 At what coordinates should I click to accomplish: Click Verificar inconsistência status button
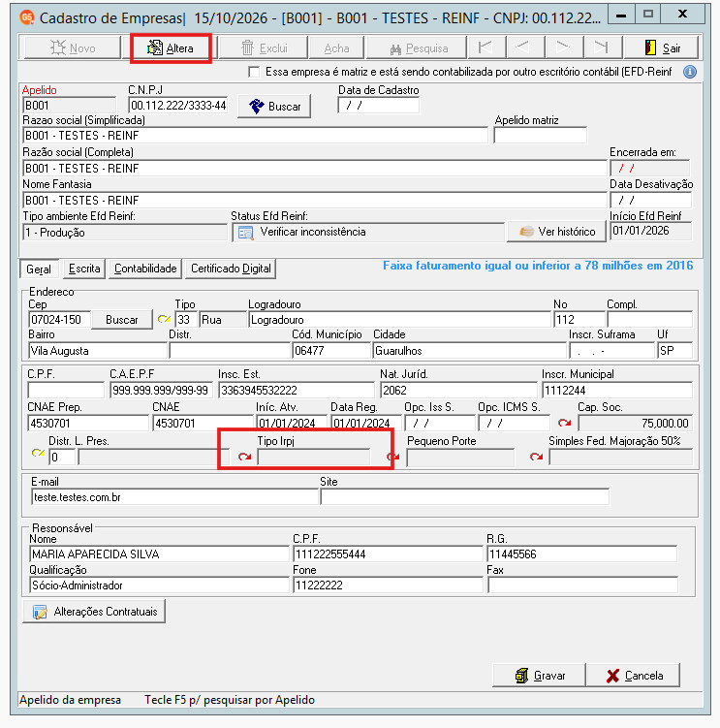367,232
